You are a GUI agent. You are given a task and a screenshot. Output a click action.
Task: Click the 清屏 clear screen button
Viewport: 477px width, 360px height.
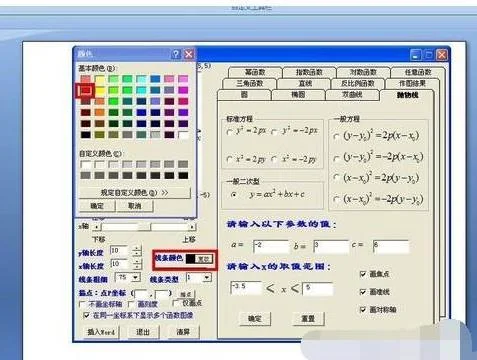tap(183, 332)
